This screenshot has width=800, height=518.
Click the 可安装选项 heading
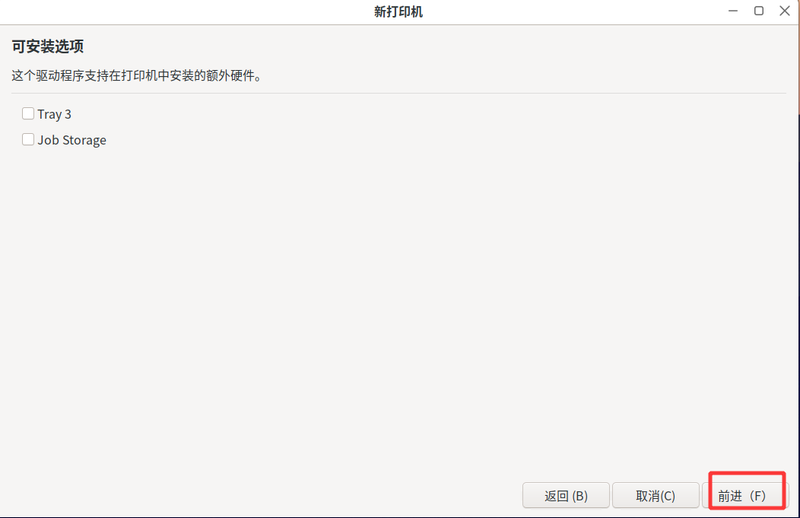[47, 47]
